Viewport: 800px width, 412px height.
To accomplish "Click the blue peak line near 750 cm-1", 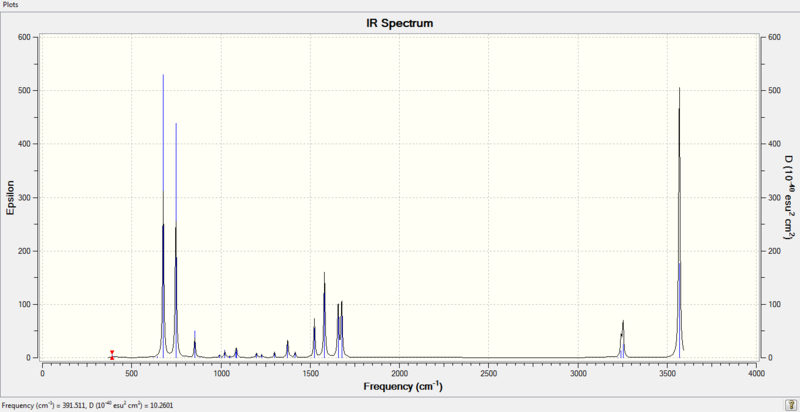I will (x=176, y=240).
